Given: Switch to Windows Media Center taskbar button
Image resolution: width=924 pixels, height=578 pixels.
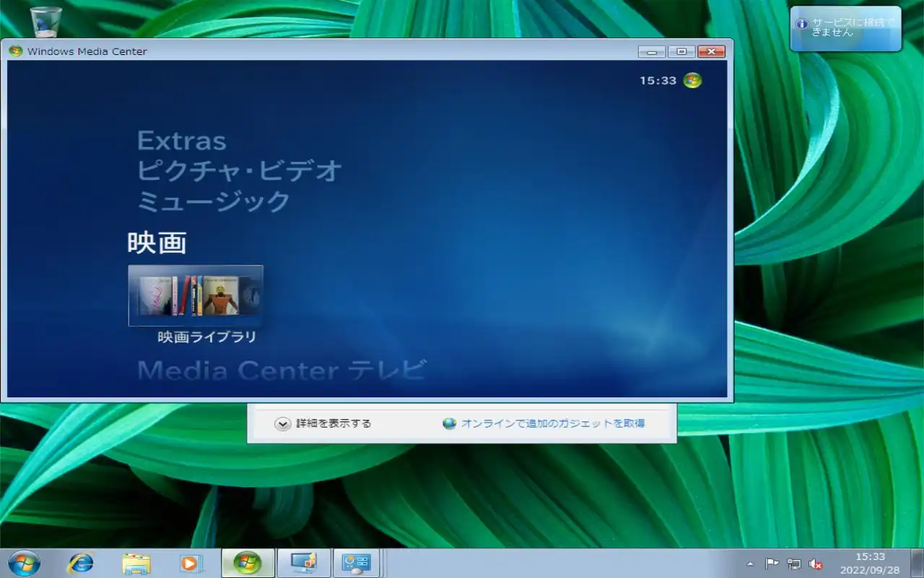Looking at the screenshot, I should pos(248,564).
